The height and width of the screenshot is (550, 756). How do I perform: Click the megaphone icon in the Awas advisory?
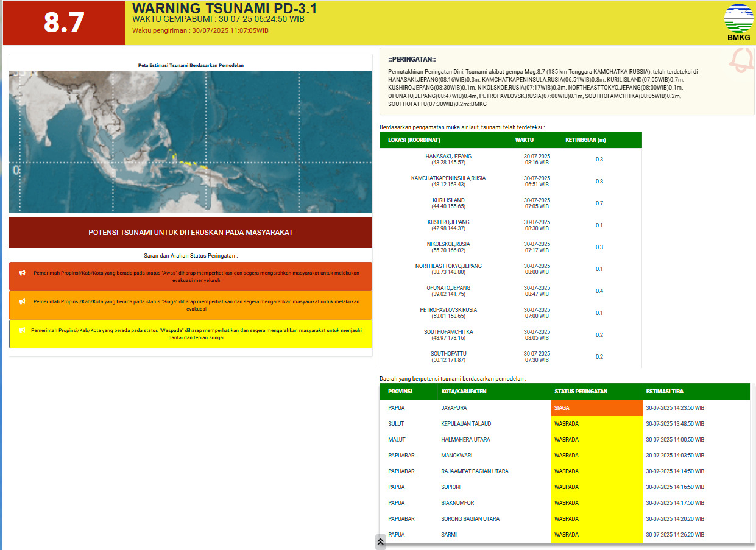pyautogui.click(x=22, y=272)
